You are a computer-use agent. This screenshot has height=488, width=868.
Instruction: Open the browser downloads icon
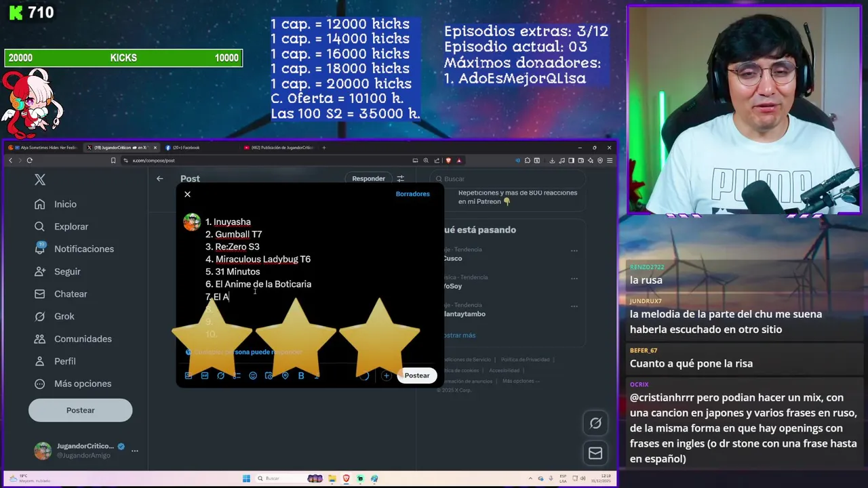(x=552, y=161)
